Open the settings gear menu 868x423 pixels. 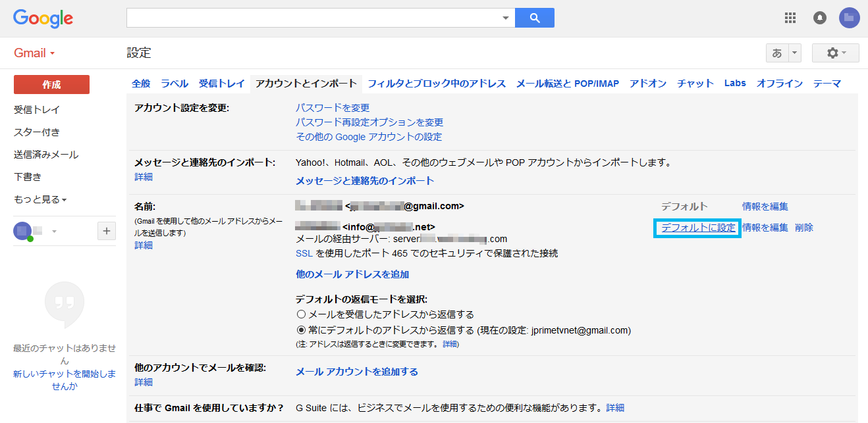[835, 53]
